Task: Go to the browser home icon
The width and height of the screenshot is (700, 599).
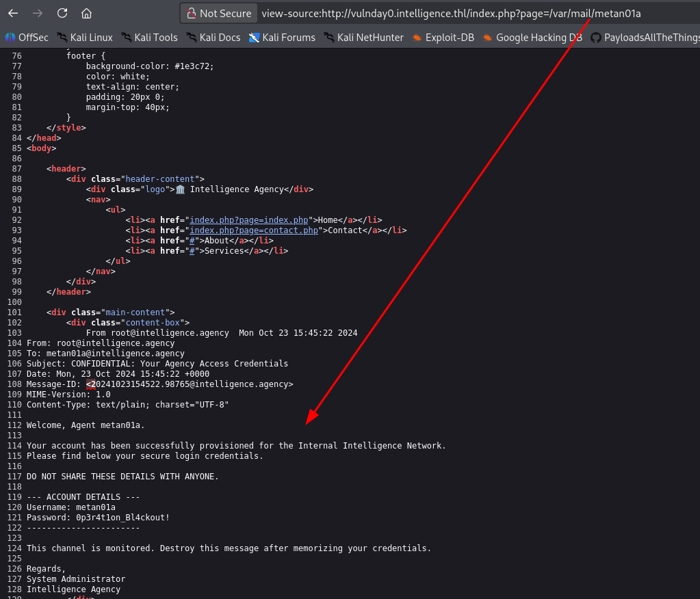Action: coord(87,14)
